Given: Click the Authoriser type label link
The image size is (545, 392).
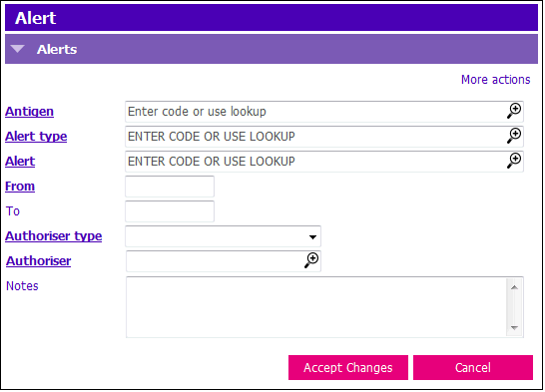Looking at the screenshot, I should point(54,236).
